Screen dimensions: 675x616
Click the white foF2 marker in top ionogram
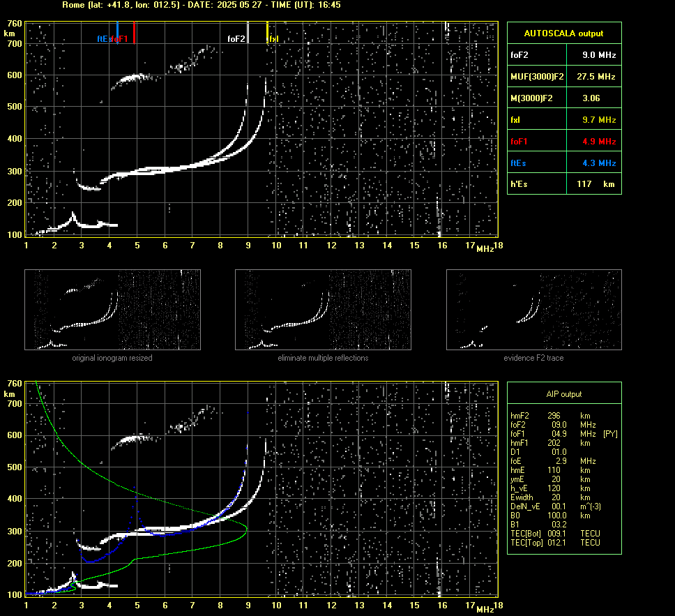coord(248,33)
